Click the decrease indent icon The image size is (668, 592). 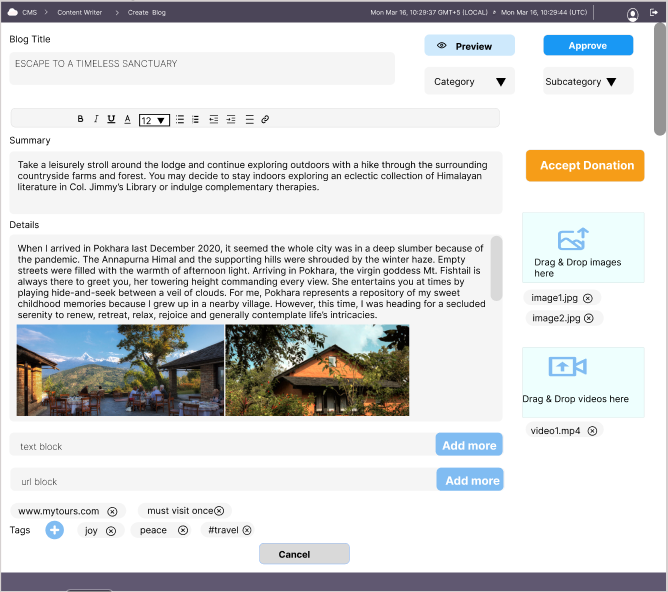point(213,119)
